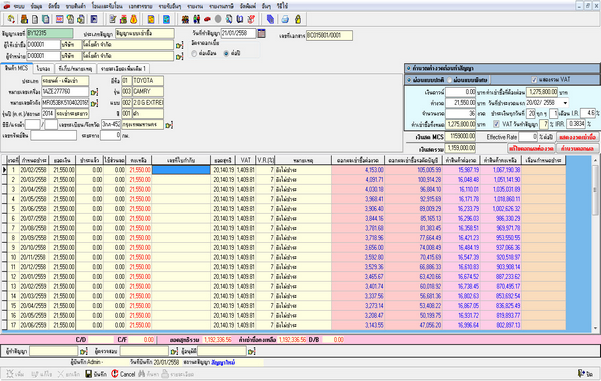Click the brand field TOYOTA
This screenshot has height=381, width=601.
point(148,81)
